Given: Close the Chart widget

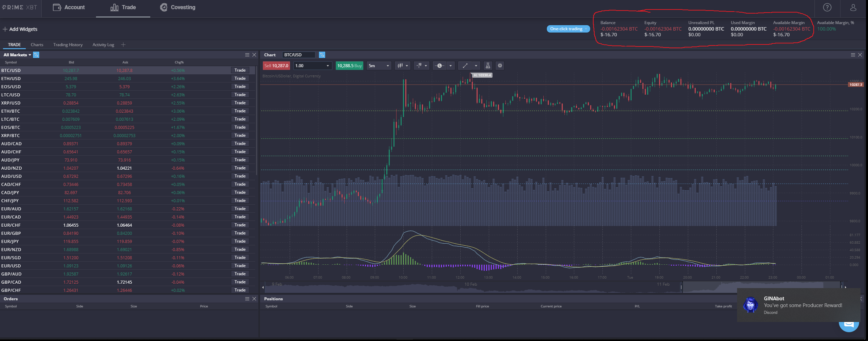Looking at the screenshot, I should tap(860, 55).
